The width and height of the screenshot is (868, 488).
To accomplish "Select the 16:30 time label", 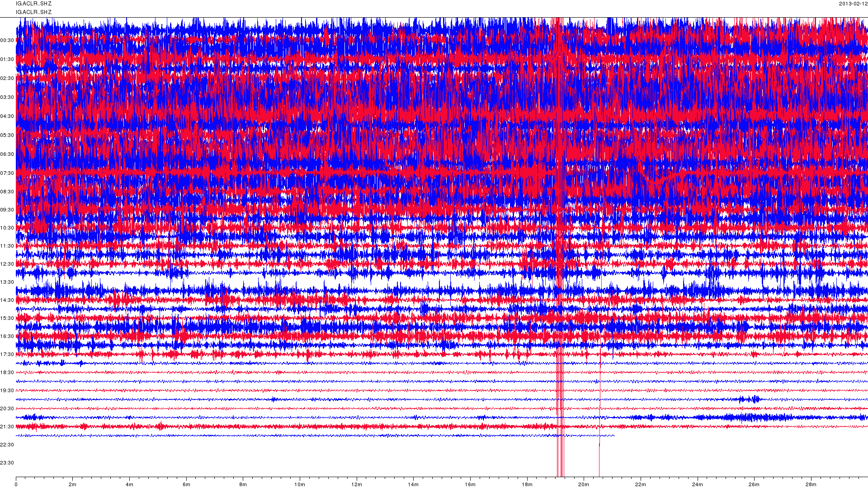I will pyautogui.click(x=7, y=337).
